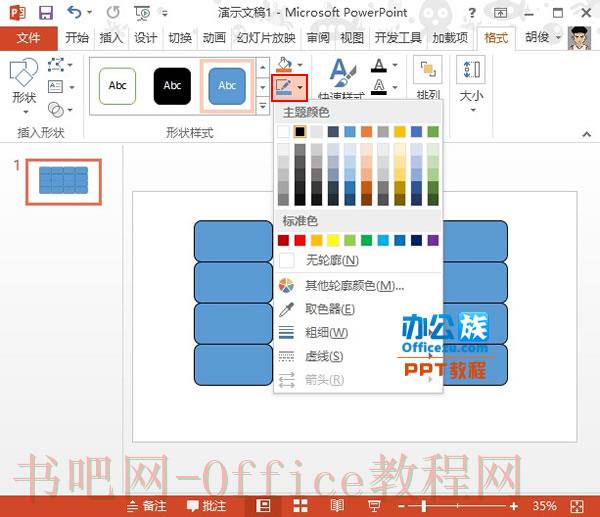
Task: Click the Shape Fill paint bucket icon
Action: (x=284, y=64)
